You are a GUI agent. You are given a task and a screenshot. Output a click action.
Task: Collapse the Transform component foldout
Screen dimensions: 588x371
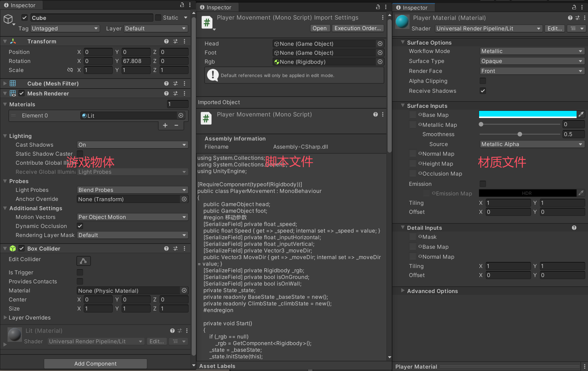[x=5, y=41]
